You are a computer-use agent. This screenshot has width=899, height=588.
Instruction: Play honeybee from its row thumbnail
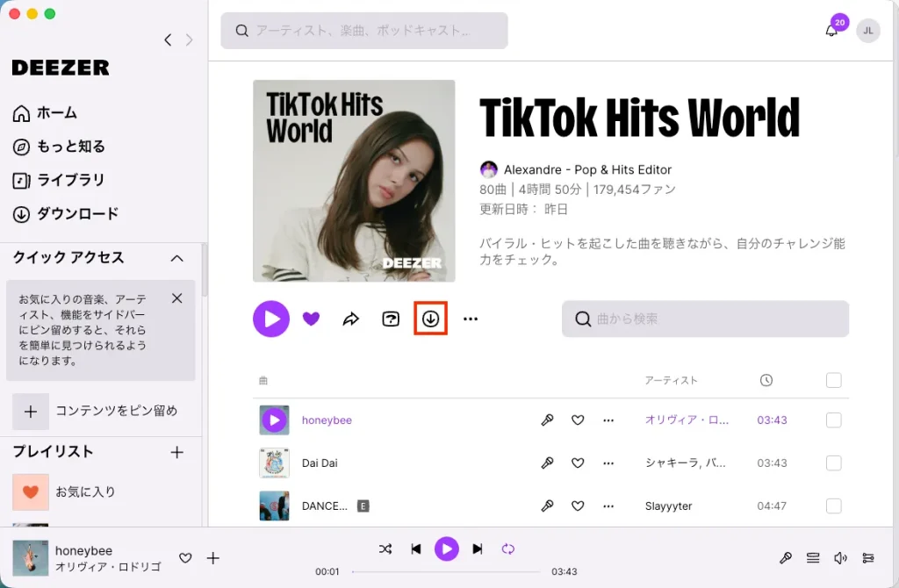click(274, 420)
